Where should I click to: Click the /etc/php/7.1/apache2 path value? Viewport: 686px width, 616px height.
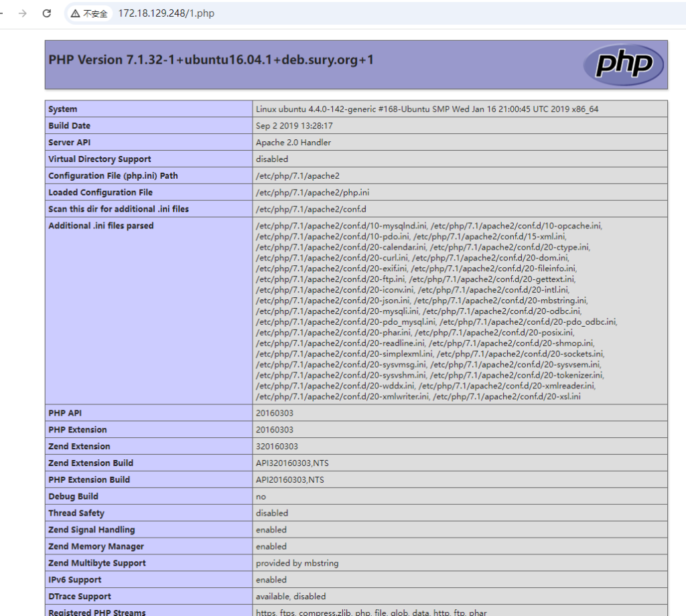[297, 175]
